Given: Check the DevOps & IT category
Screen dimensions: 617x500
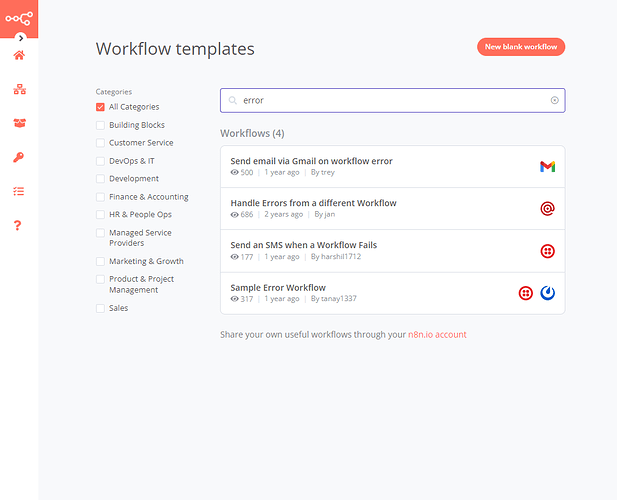Looking at the screenshot, I should tap(100, 161).
